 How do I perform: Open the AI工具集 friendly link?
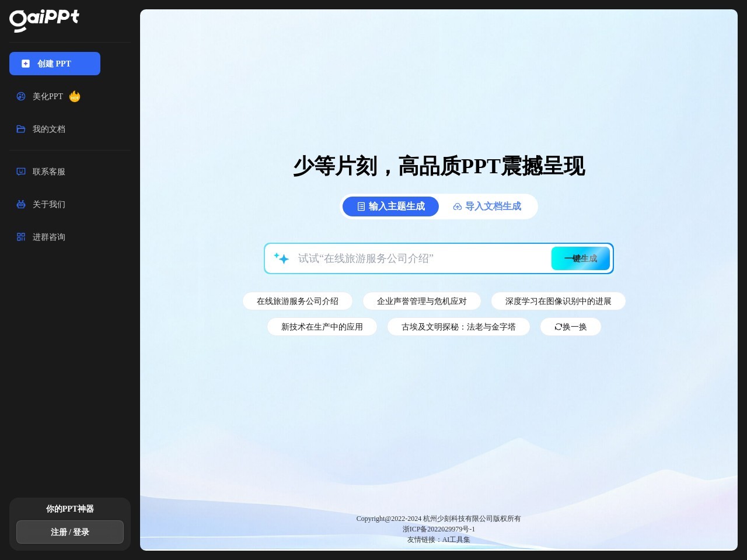456,540
